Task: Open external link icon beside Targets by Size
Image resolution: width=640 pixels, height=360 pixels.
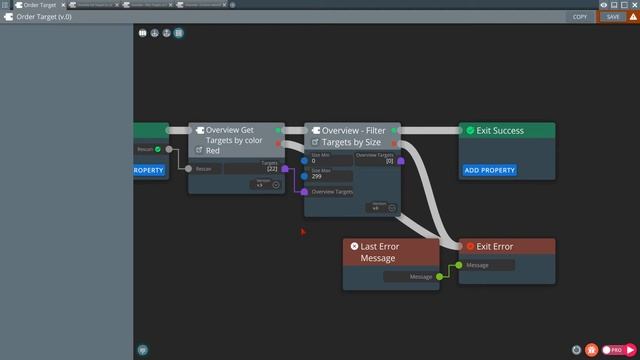Action: click(315, 142)
